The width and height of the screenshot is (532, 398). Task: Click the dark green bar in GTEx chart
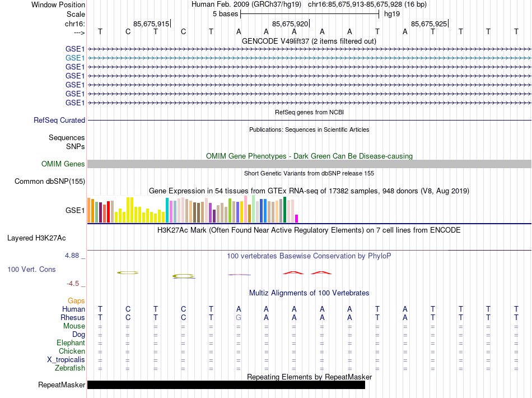coord(284,210)
